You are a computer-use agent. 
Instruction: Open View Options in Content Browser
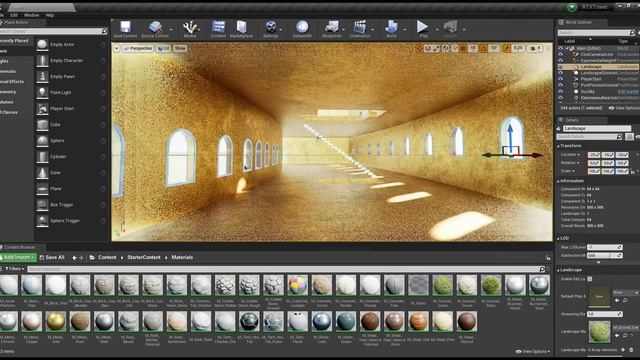tap(533, 351)
